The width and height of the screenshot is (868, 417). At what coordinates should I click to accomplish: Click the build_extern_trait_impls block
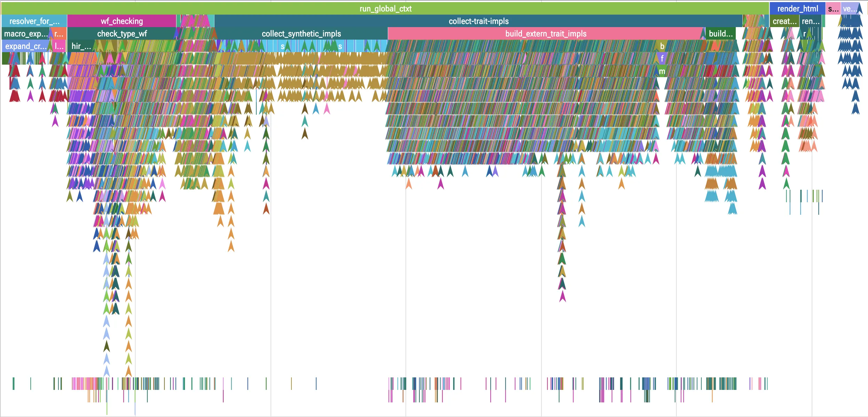pyautogui.click(x=546, y=34)
